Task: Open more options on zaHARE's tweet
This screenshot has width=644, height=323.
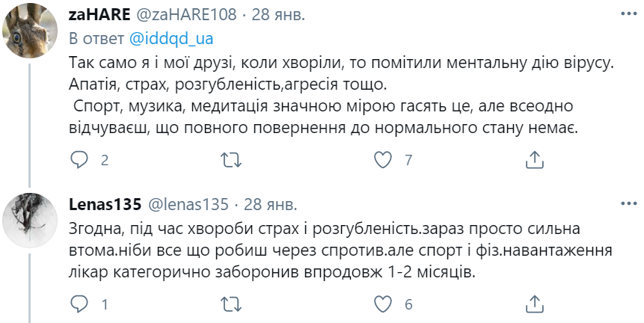Action: (x=627, y=14)
